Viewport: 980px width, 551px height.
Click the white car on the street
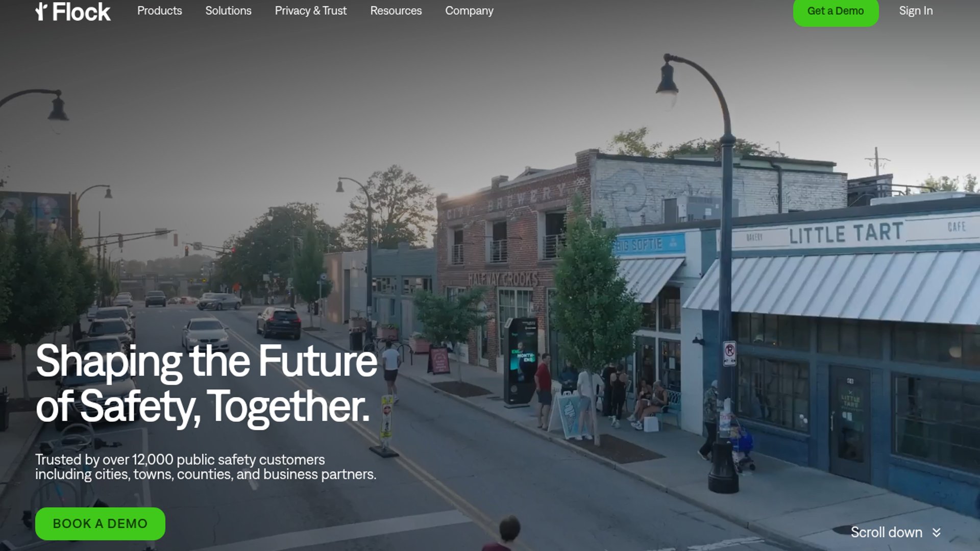205,334
